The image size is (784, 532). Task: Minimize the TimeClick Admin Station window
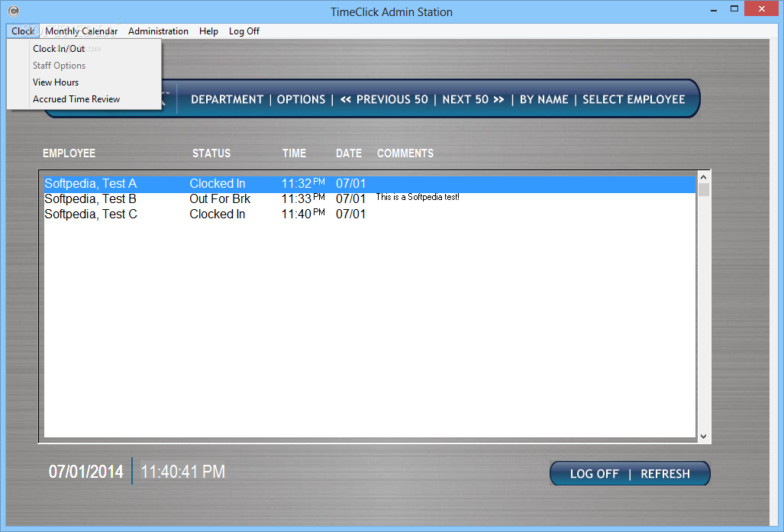click(714, 10)
